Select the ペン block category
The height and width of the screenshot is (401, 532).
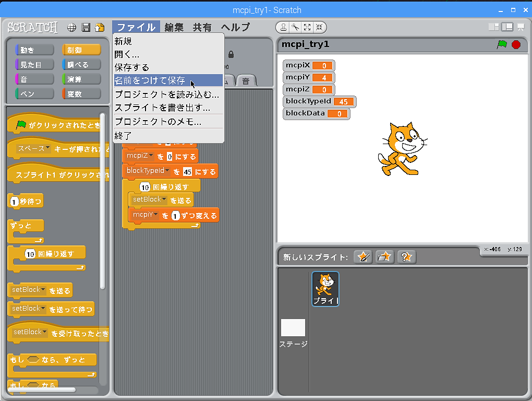tap(34, 93)
